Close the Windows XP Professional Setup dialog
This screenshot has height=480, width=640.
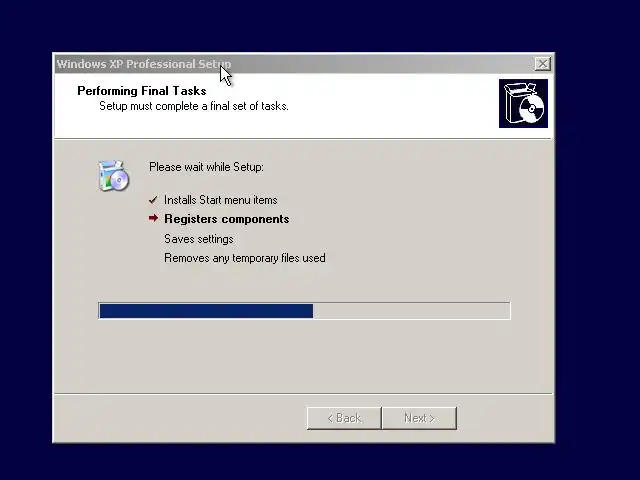(542, 64)
